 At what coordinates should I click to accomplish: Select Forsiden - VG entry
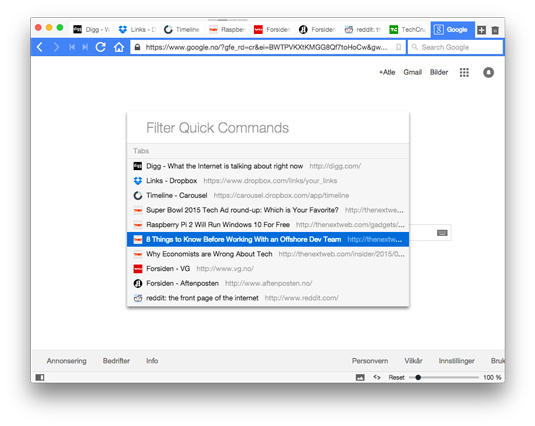click(x=268, y=269)
